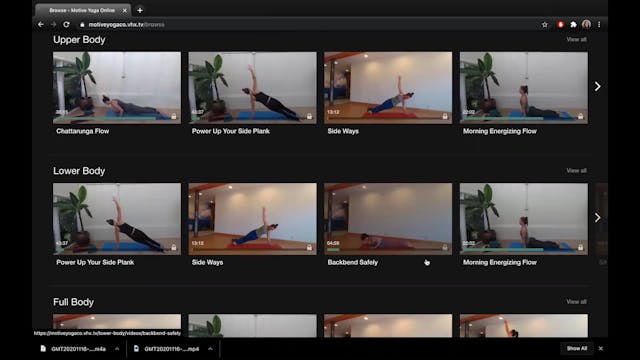This screenshot has height=360, width=640.
Task: Click View all for Upper Body
Action: (x=576, y=40)
